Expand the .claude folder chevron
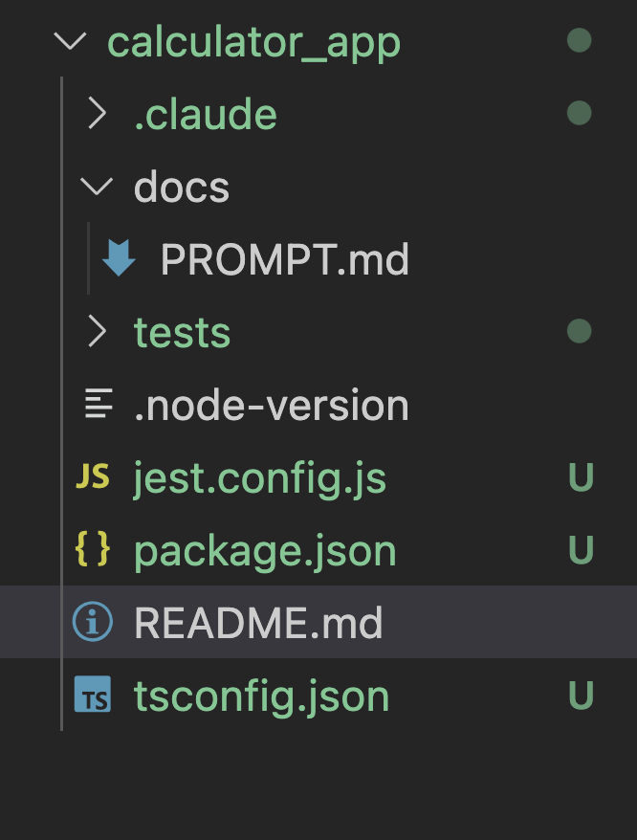The height and width of the screenshot is (840, 637). [98, 113]
